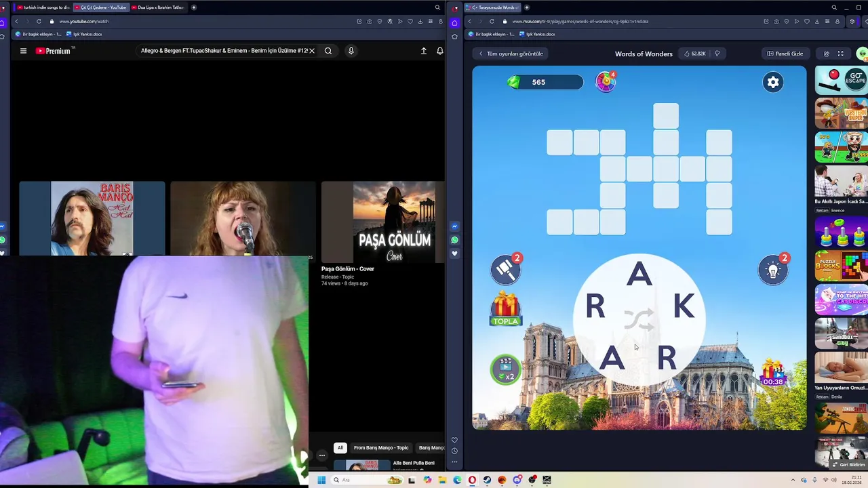Screen dimensions: 868x488
Task: Open YouTube notifications bell
Action: point(440,51)
